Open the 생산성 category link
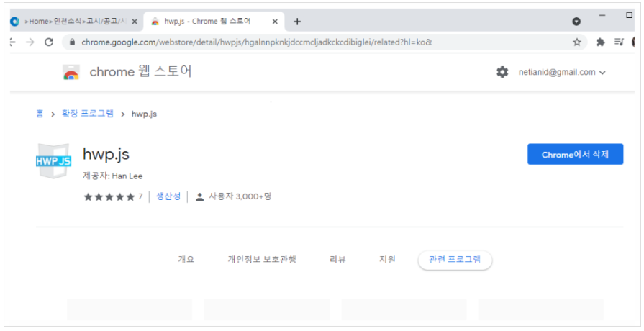Image resolution: width=644 pixels, height=331 pixels. (168, 196)
